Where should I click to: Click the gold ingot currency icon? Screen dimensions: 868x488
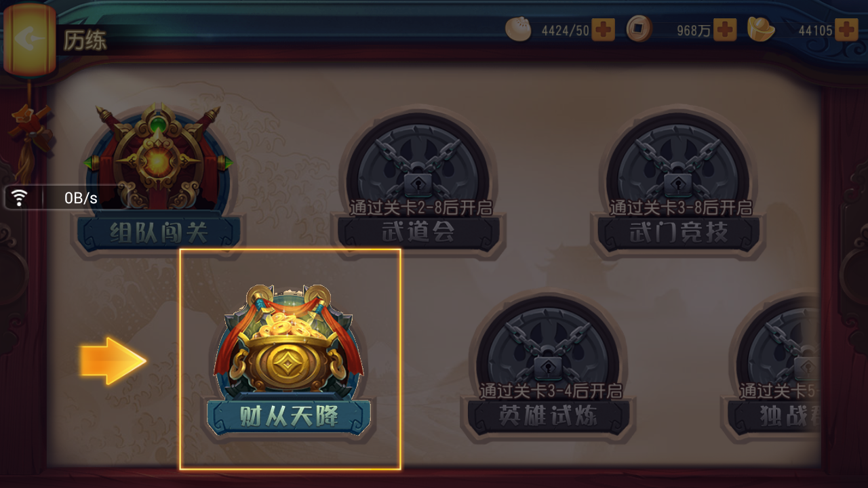(761, 29)
